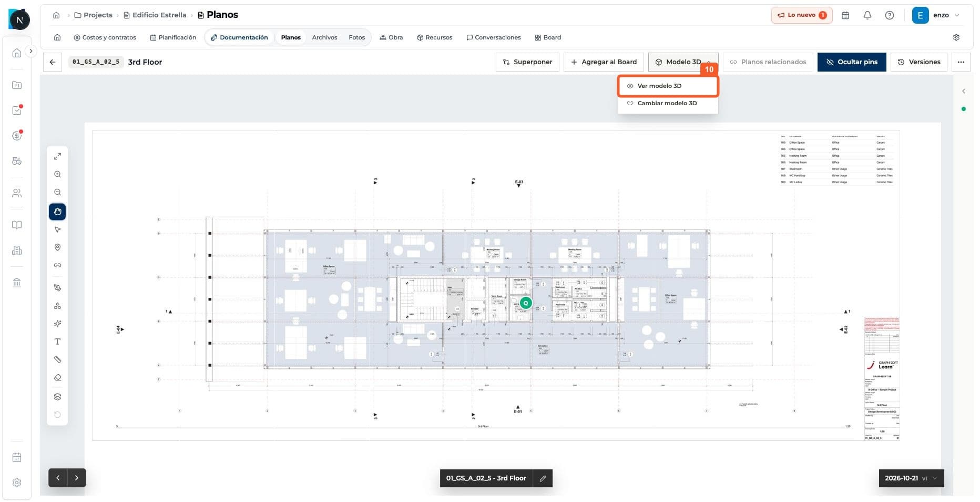Select the link tool in the toolbar
The height and width of the screenshot is (502, 980).
(57, 265)
